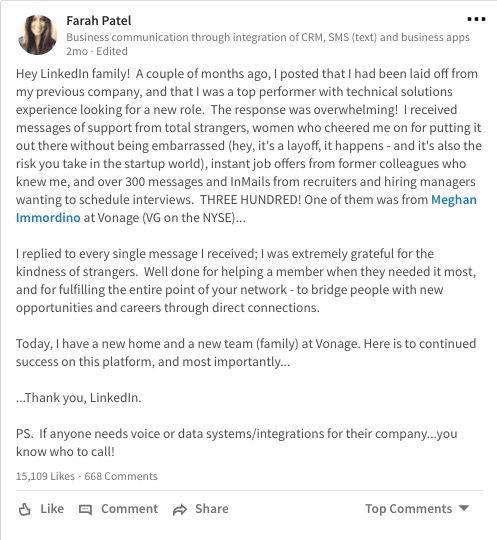View the 15,109 Likes list

45,476
